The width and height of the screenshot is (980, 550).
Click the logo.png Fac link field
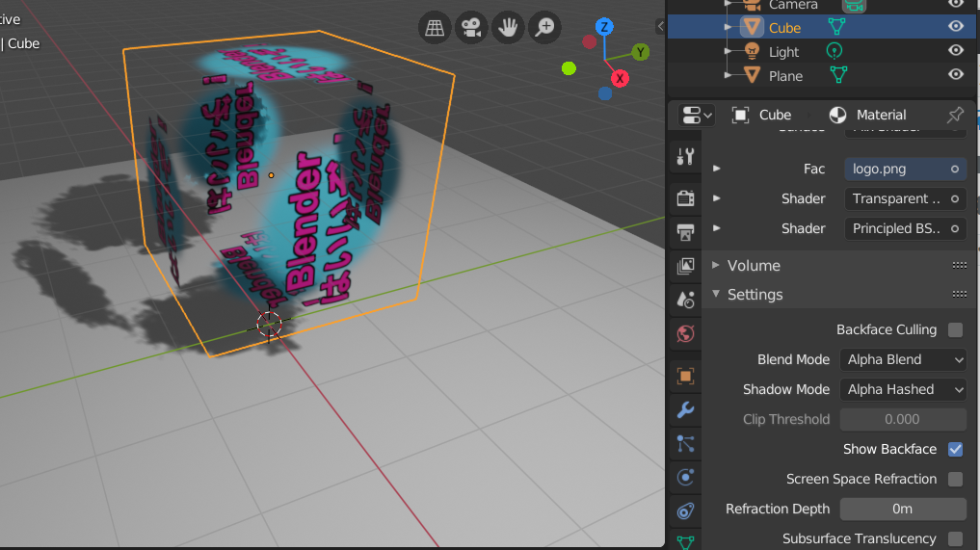(x=905, y=169)
